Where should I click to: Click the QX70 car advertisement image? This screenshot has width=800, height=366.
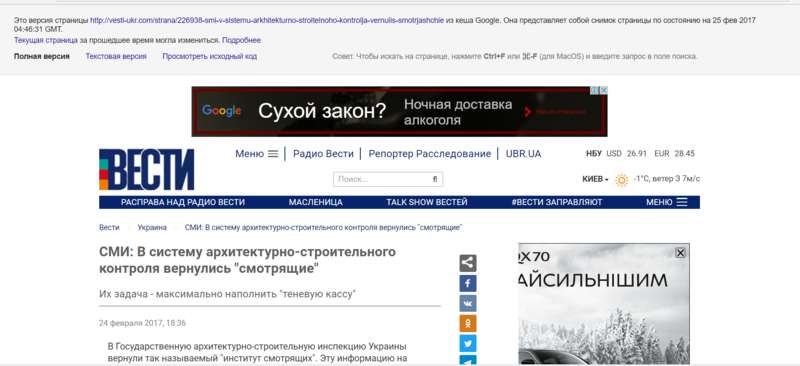(604, 304)
